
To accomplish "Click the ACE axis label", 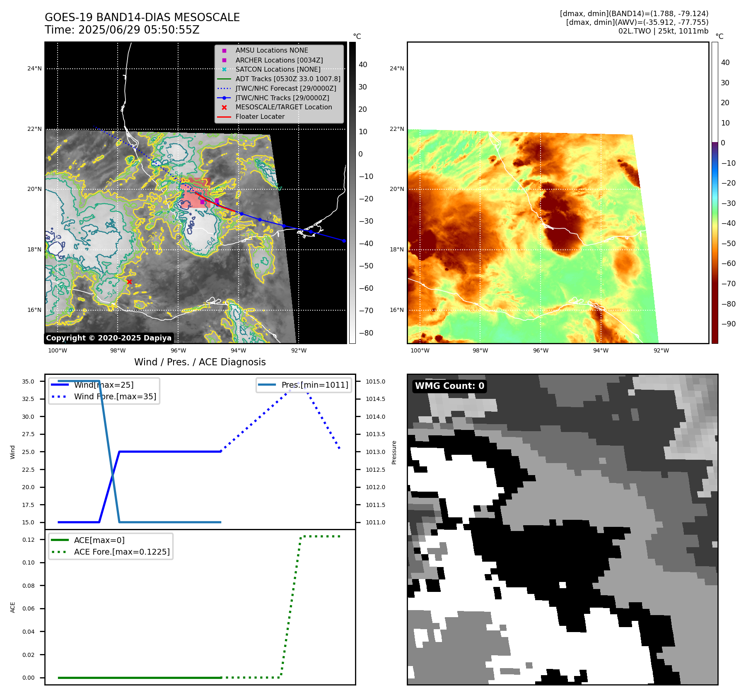I will [x=12, y=608].
